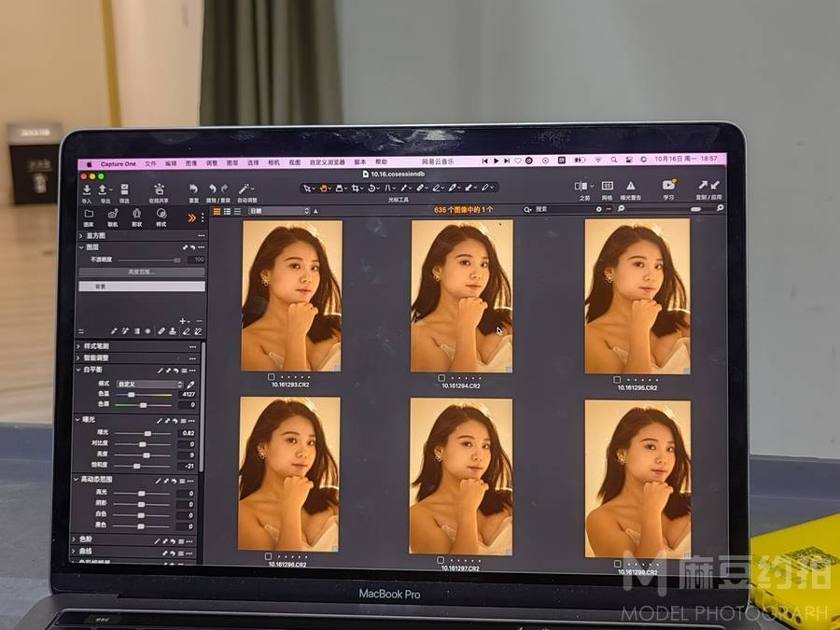The height and width of the screenshot is (630, 840).
Task: Click the 在线共享 sharing icon
Action: 159,189
